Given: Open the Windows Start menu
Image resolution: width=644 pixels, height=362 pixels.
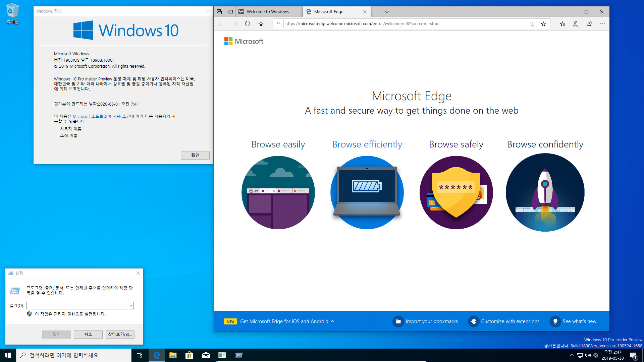Looking at the screenshot, I should pyautogui.click(x=8, y=355).
